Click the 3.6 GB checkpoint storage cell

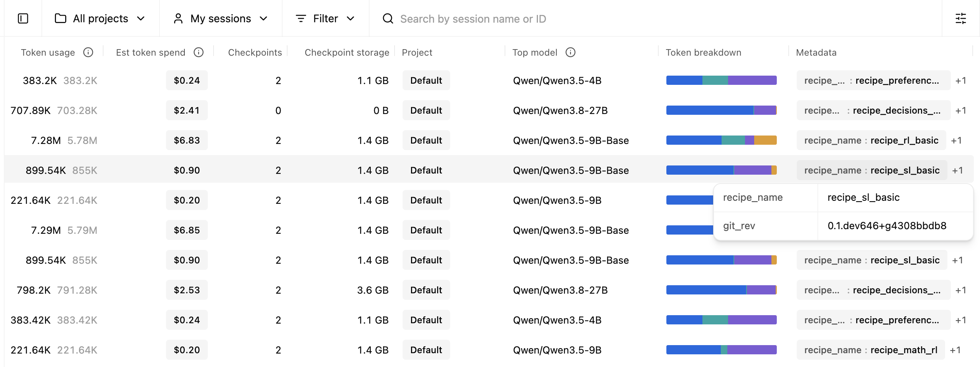pos(373,290)
